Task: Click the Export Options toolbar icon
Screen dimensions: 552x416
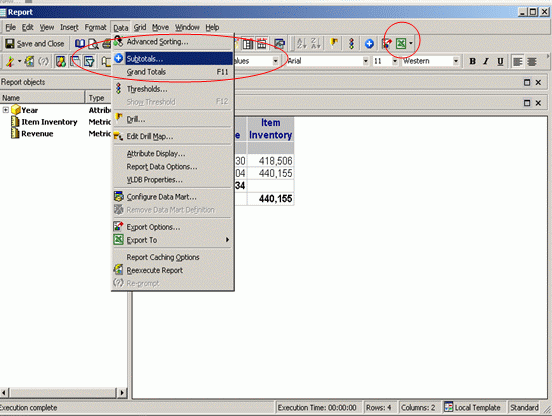Action: pyautogui.click(x=387, y=44)
